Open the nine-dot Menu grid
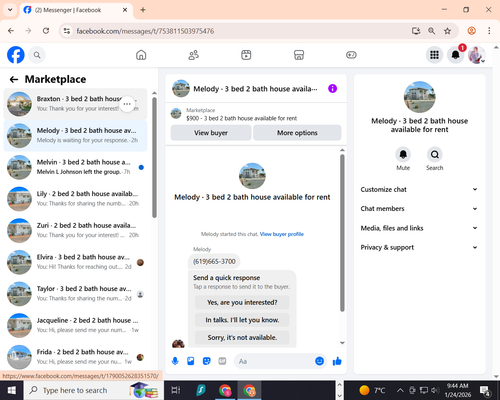This screenshot has height=400, width=500. click(x=434, y=55)
